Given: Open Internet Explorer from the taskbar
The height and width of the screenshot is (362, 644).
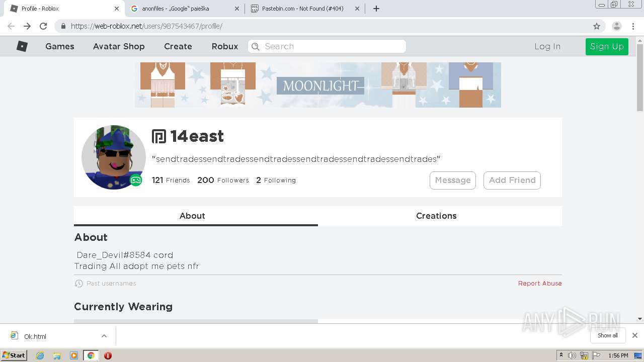Looking at the screenshot, I should pos(40,355).
